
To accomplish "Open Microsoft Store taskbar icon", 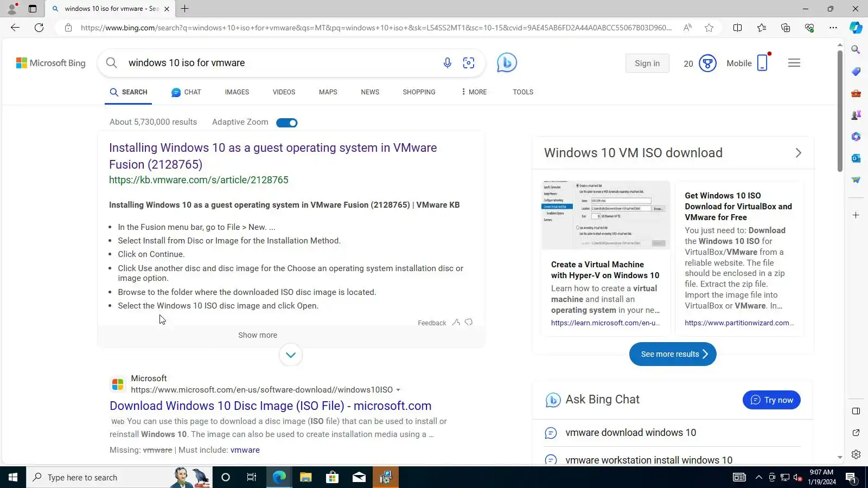I will point(332,477).
